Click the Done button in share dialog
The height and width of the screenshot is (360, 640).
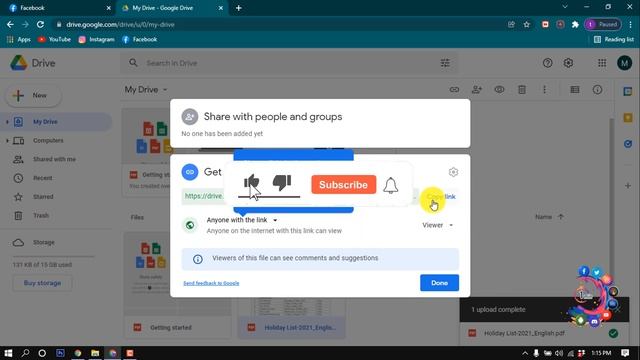[439, 283]
